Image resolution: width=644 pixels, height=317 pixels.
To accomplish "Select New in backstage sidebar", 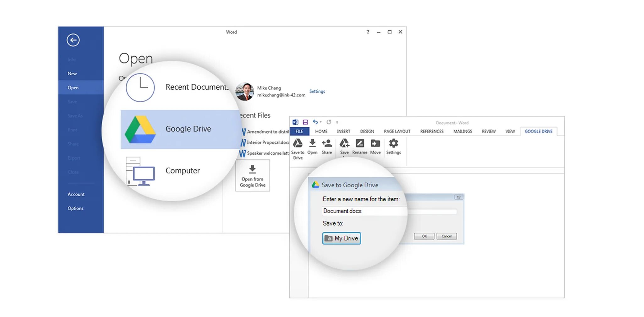I will tap(72, 73).
